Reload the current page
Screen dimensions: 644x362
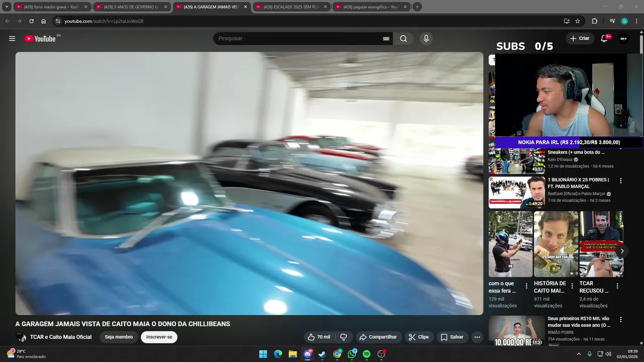tap(31, 21)
